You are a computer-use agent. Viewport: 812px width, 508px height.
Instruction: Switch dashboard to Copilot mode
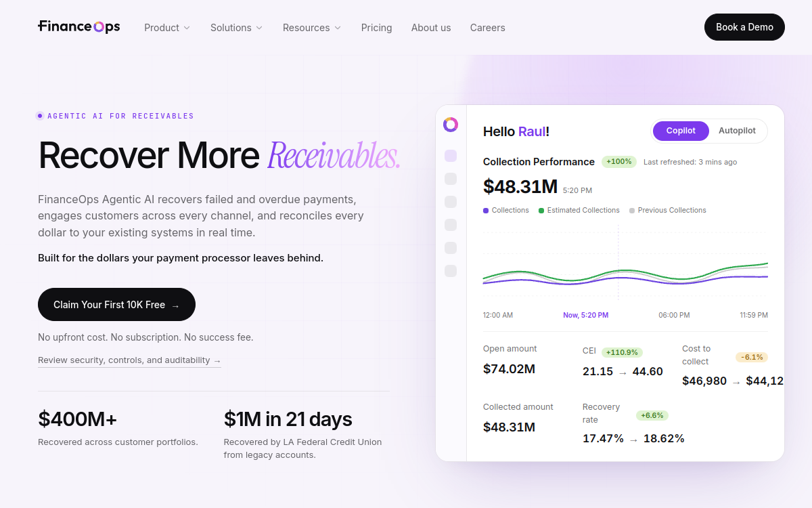point(681,131)
